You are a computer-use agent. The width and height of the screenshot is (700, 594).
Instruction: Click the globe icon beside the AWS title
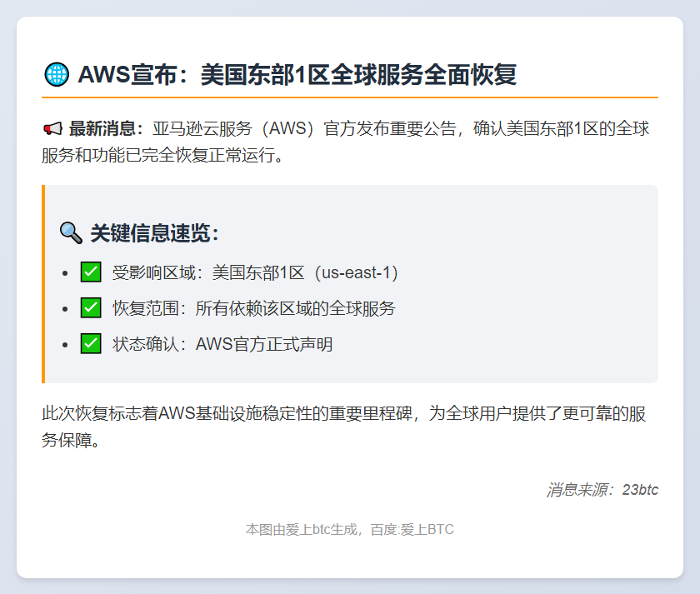point(56,75)
